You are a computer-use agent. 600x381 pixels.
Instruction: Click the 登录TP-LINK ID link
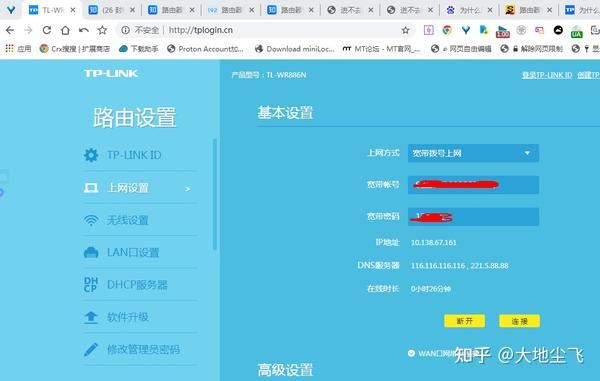[547, 75]
